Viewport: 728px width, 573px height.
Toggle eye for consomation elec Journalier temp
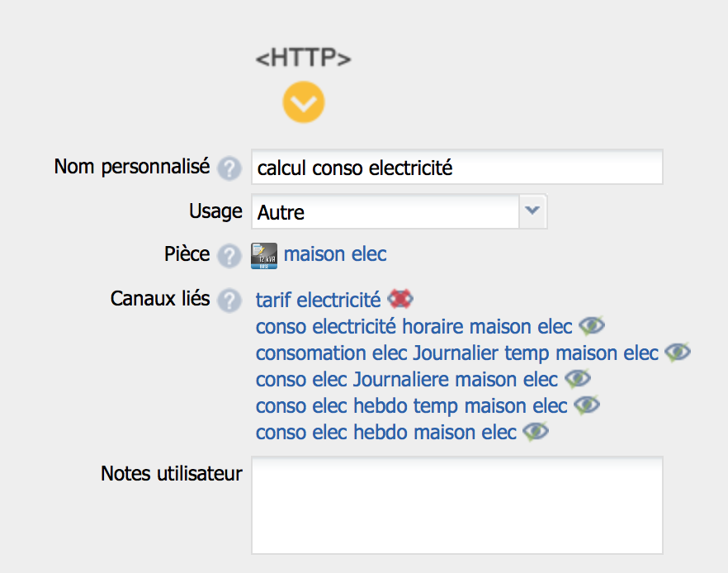pyautogui.click(x=678, y=352)
